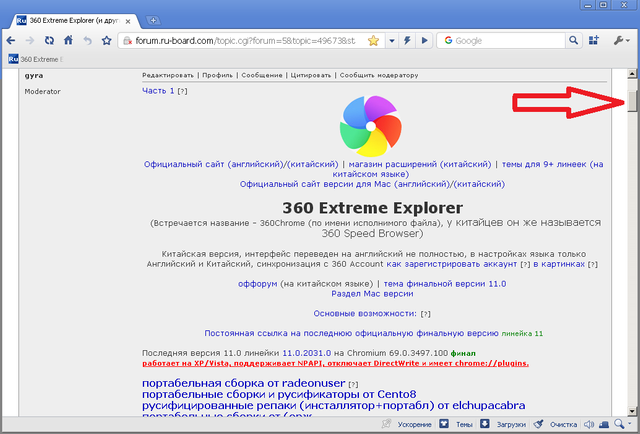Open the 360 Extreme bookmark bar item

click(36, 59)
